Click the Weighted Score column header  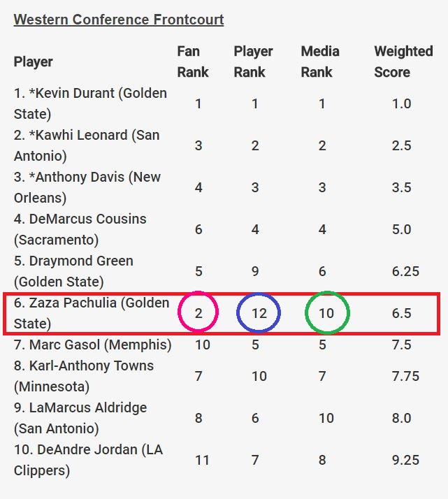coord(403,62)
